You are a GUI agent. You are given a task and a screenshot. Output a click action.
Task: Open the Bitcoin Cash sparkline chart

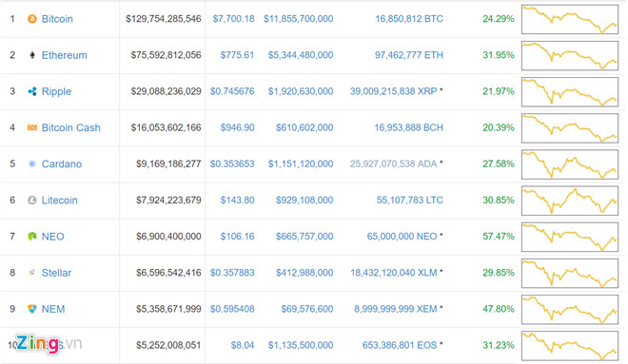point(570,128)
